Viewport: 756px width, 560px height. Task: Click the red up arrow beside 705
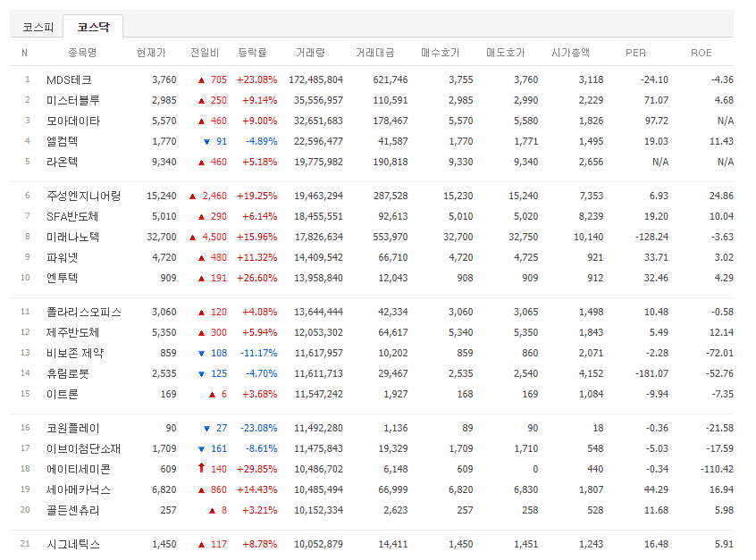coord(202,80)
